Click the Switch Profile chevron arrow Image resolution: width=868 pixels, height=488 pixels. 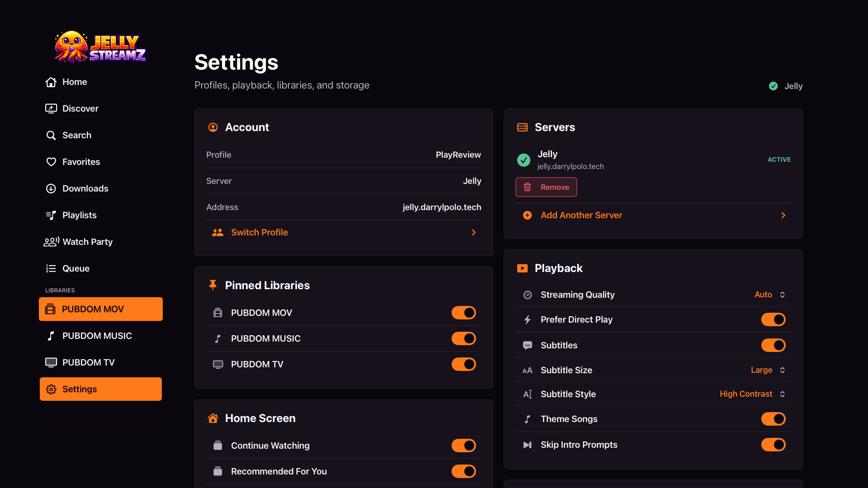[x=474, y=232]
